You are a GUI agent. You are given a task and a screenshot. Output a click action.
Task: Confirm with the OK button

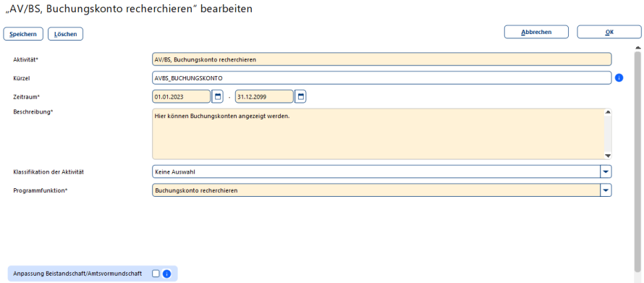point(609,32)
